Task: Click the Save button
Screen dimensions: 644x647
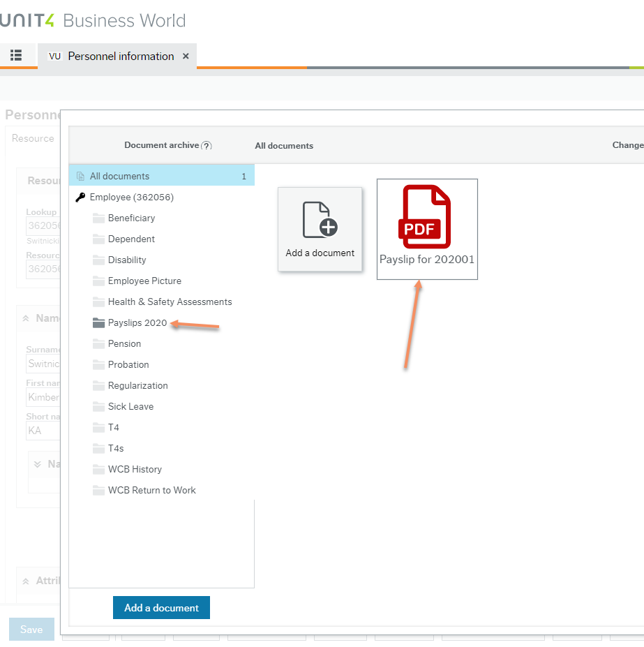Action: click(x=31, y=629)
